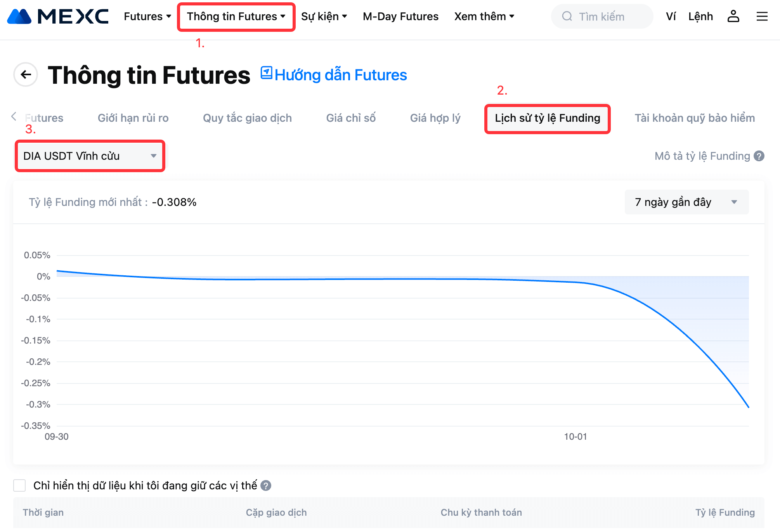Open the 7 ngày gần đây range dropdown

tap(686, 202)
